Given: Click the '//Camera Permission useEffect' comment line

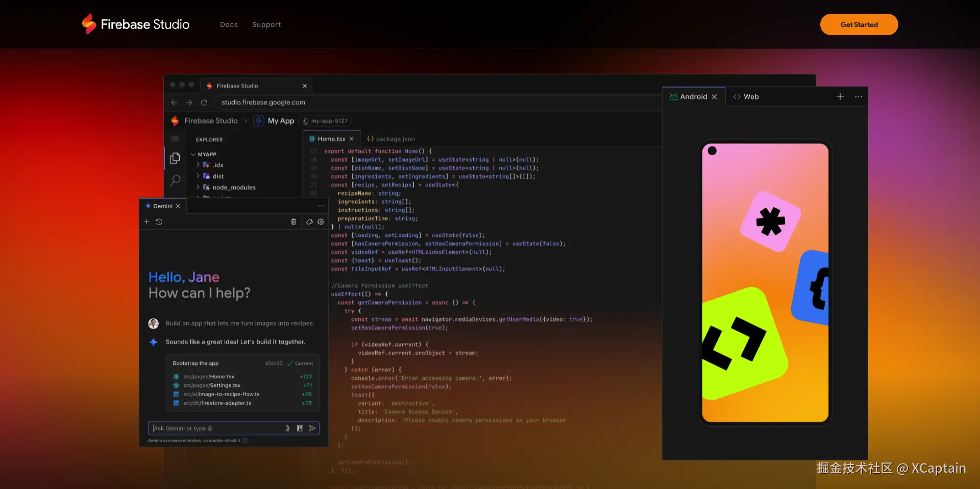Looking at the screenshot, I should pyautogui.click(x=380, y=286).
